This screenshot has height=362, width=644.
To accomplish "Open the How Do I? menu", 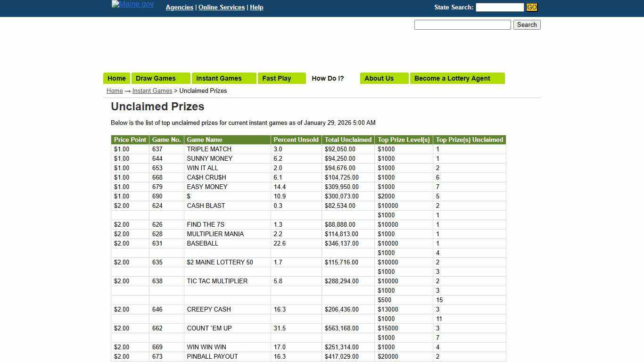I will (x=328, y=78).
